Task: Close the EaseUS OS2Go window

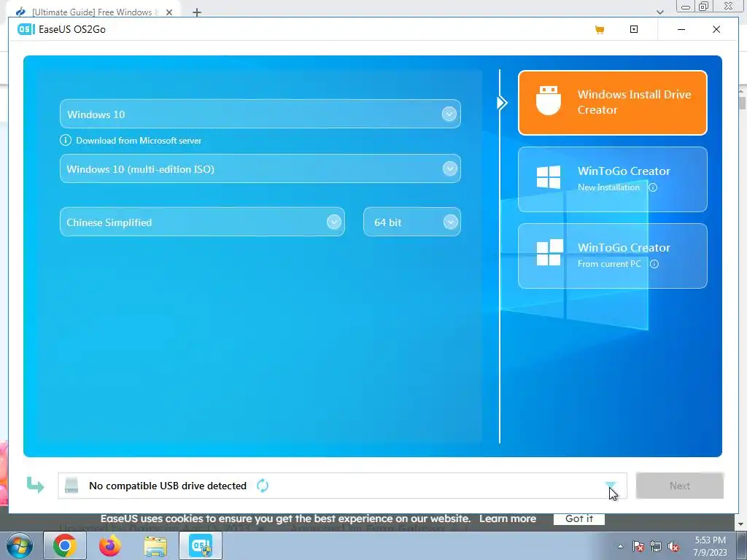Action: pos(716,29)
